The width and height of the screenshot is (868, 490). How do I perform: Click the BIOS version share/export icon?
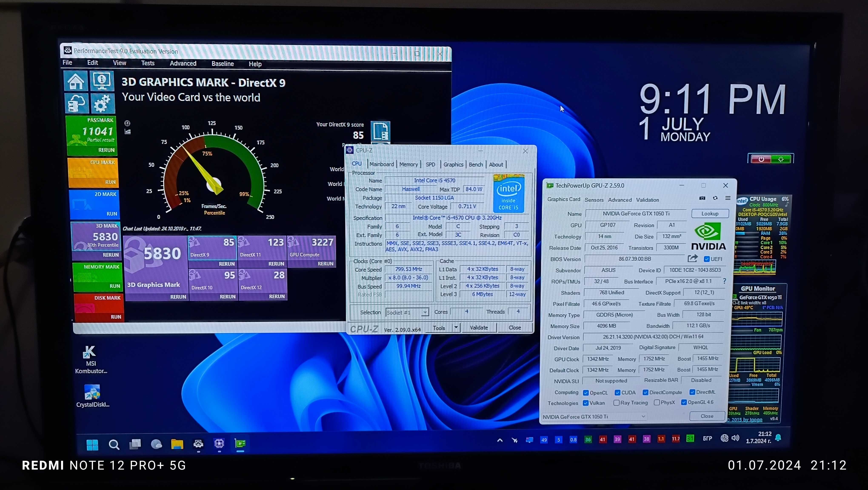tap(692, 258)
